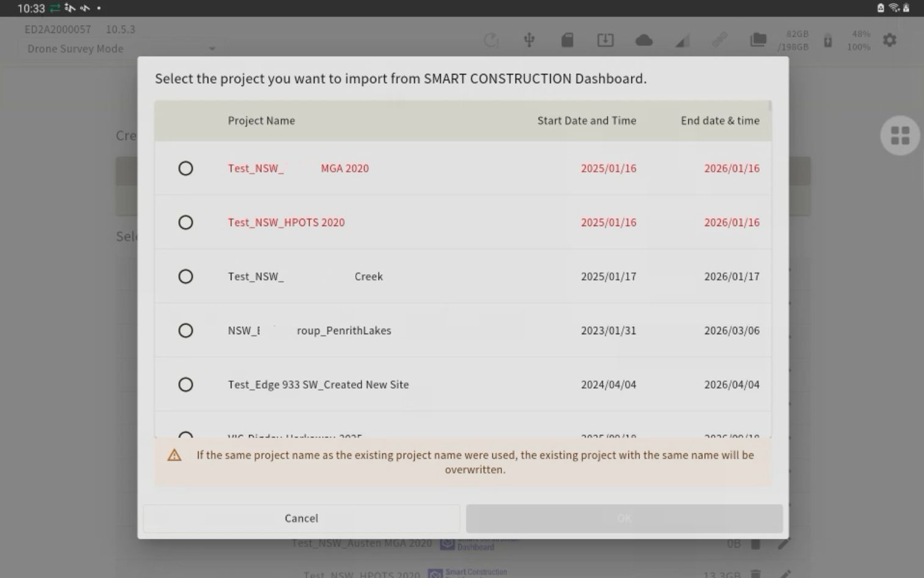Click the cloud icon
924x578 pixels.
pos(644,40)
